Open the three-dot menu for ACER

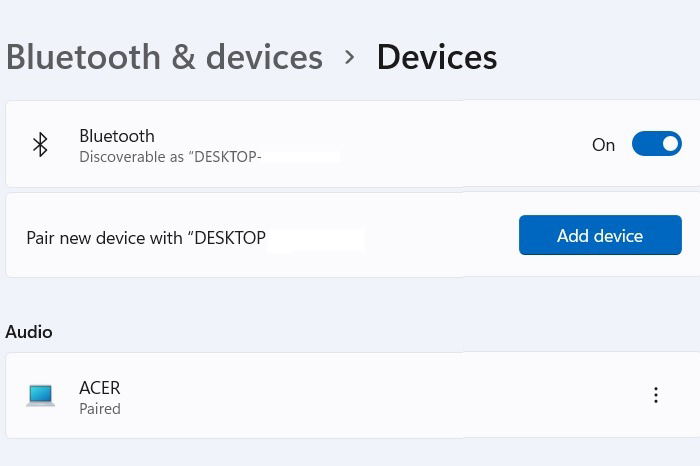[x=656, y=395]
